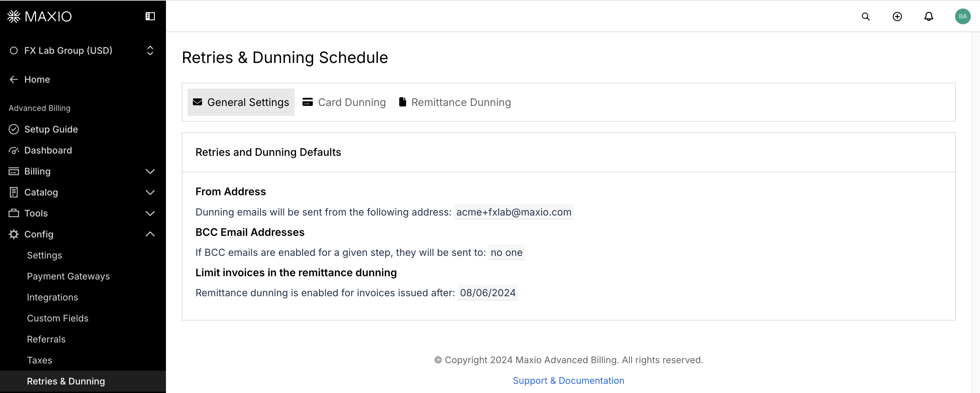Open Custom Fields
980x393 pixels.
[57, 318]
